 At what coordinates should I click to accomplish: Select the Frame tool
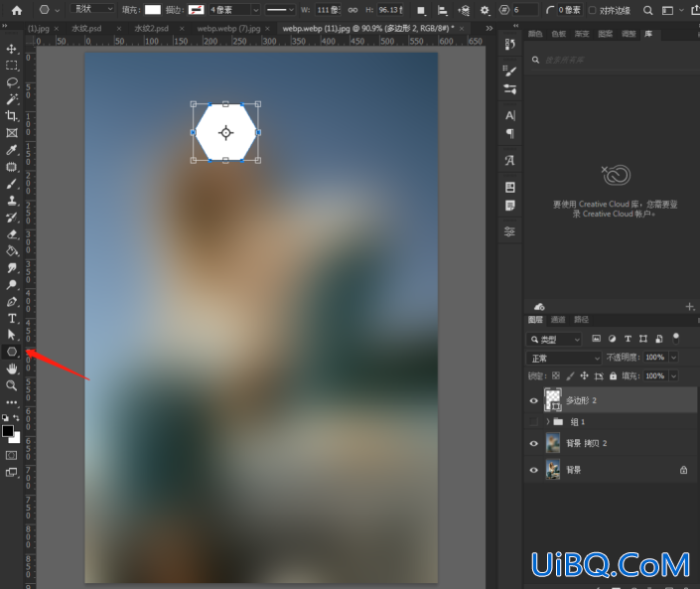click(12, 133)
